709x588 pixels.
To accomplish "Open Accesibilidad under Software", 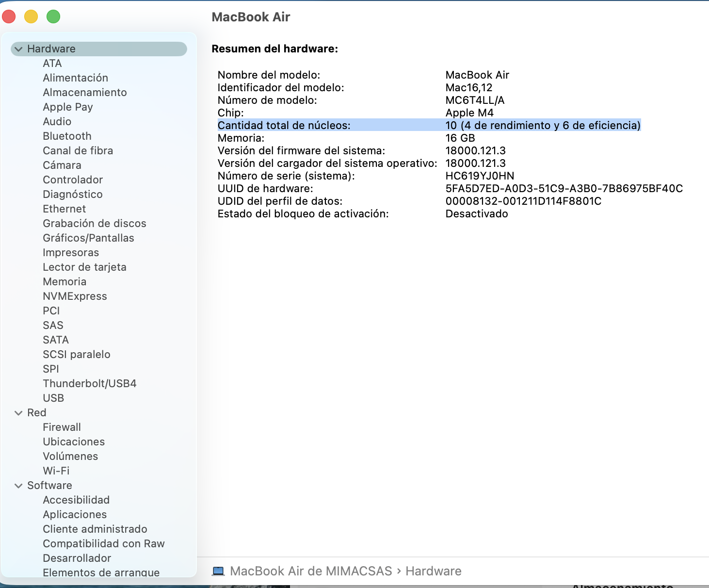I will [x=76, y=500].
